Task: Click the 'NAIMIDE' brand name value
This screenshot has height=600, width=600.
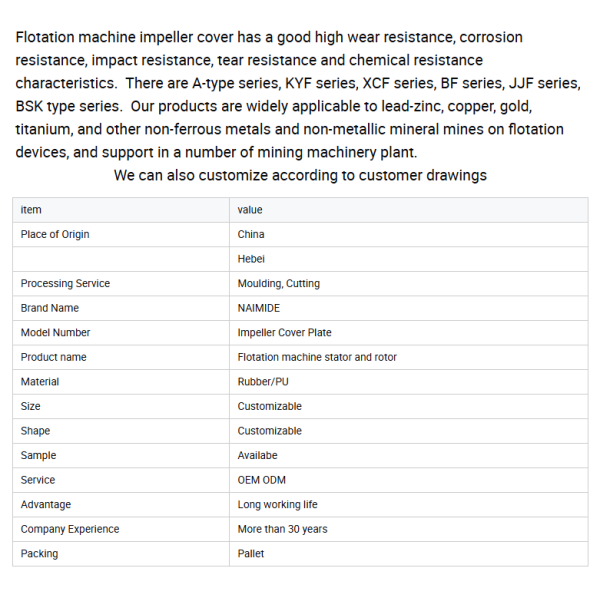Action: tap(259, 308)
